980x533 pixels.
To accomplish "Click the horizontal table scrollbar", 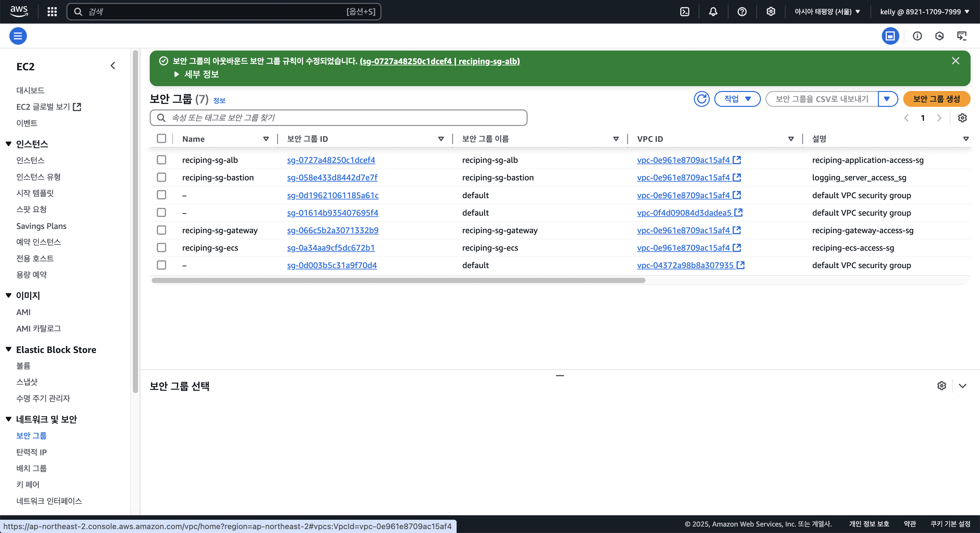I will (398, 280).
